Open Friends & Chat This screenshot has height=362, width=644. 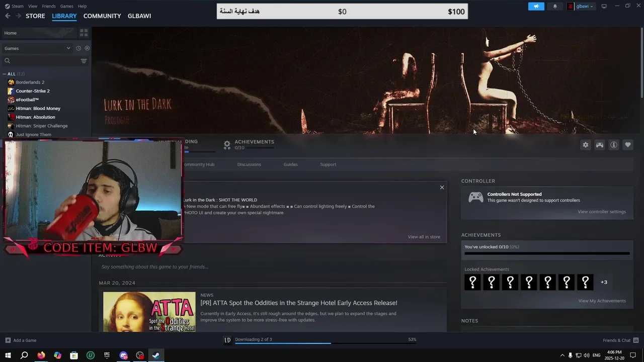(620, 340)
